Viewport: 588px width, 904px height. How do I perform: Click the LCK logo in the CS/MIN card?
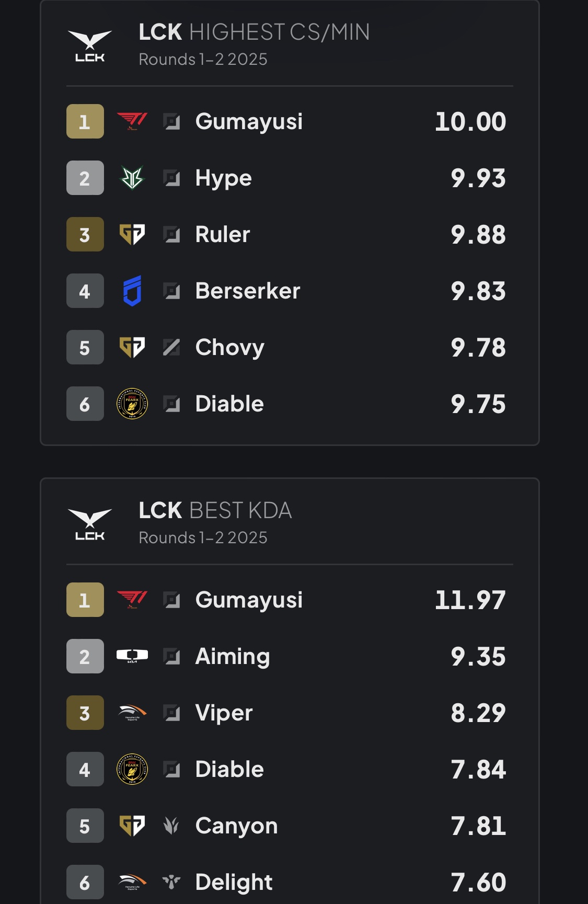click(x=90, y=46)
